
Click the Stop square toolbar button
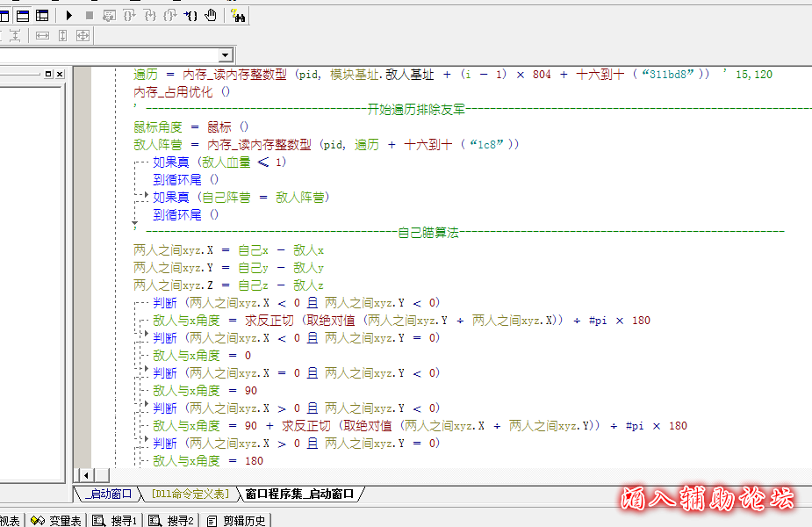point(89,15)
